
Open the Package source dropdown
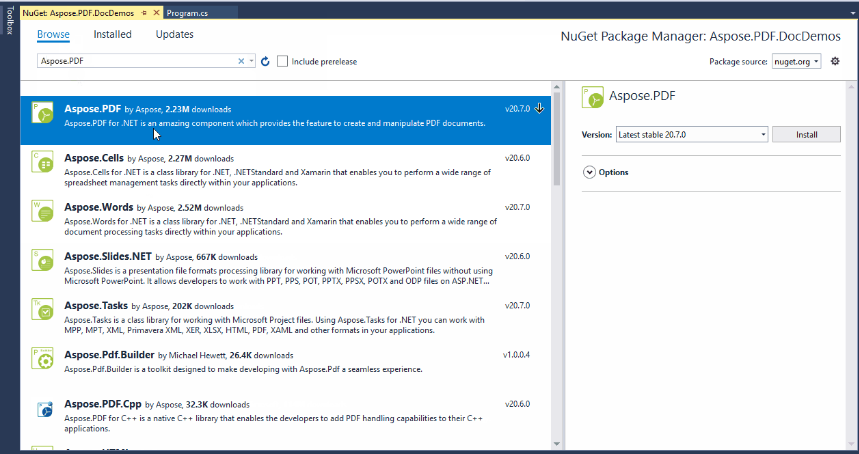[x=796, y=62]
